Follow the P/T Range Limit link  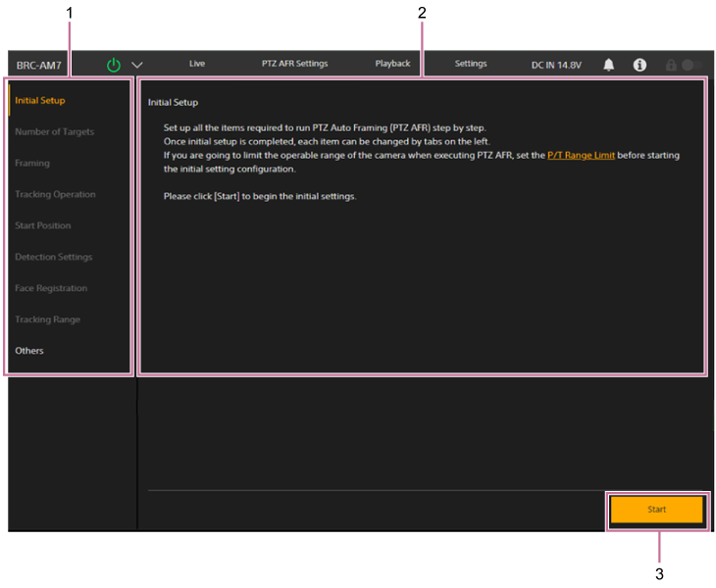coord(581,156)
